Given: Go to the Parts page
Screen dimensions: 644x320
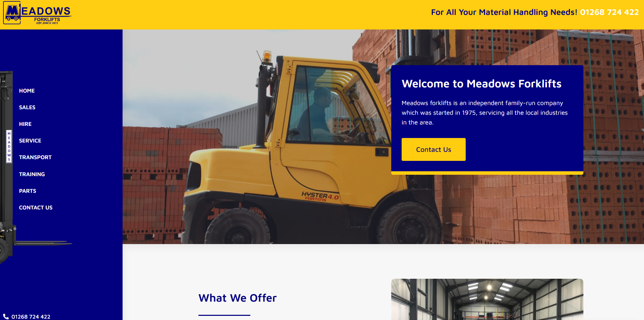Looking at the screenshot, I should 27,191.
